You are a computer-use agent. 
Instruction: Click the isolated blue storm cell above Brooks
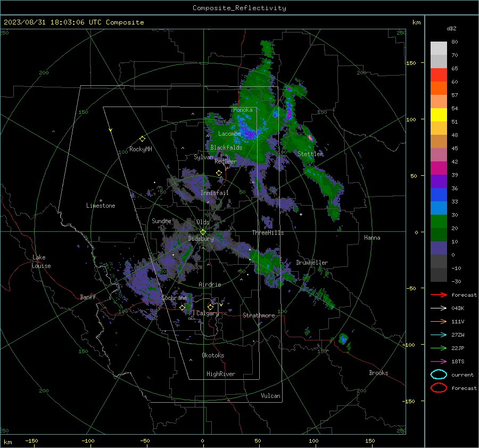[344, 339]
